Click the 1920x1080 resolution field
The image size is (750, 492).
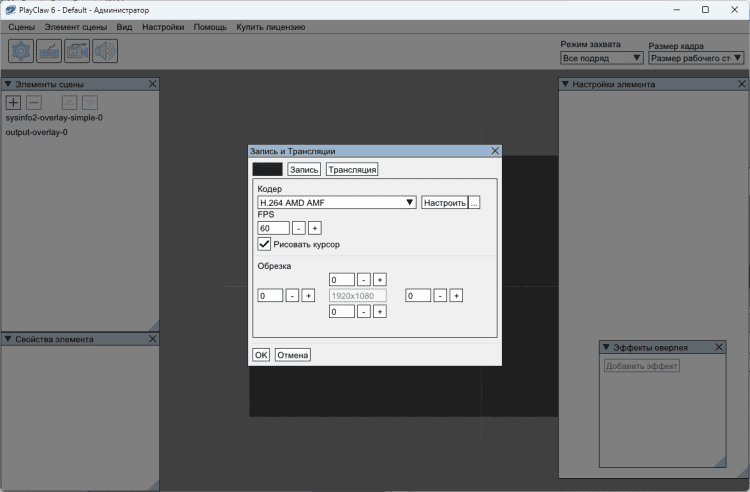(357, 295)
